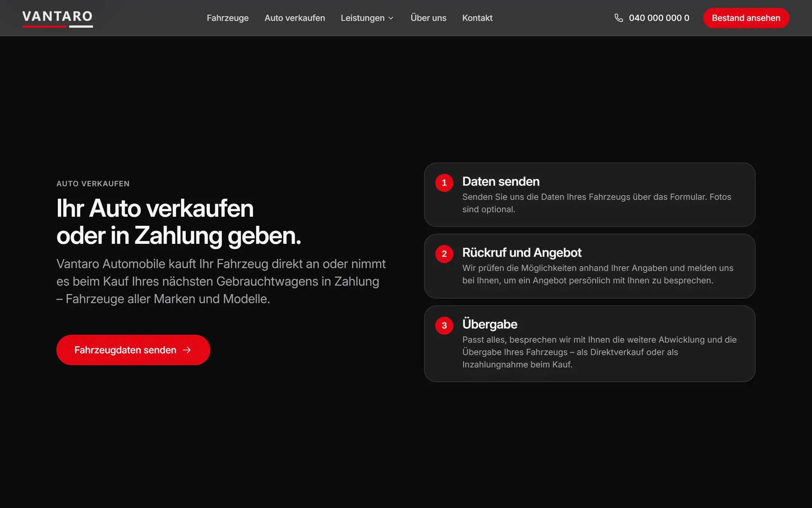Screen dimensions: 812x508
Task: Click the step 3 number badge
Action: (x=444, y=325)
